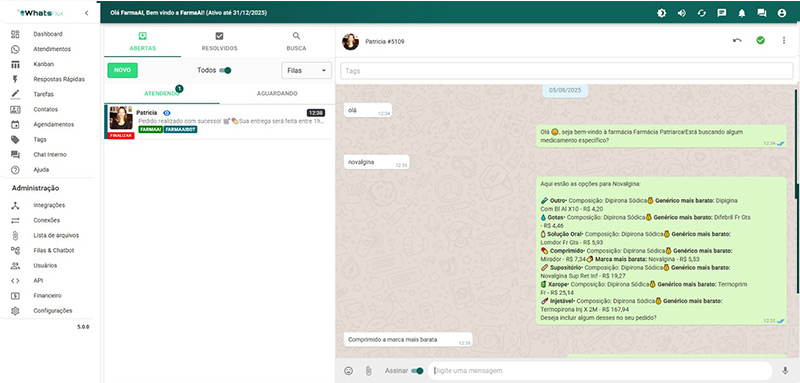Image resolution: width=800 pixels, height=383 pixels.
Task: Click the eye icon next to Patricia
Action: click(x=167, y=113)
